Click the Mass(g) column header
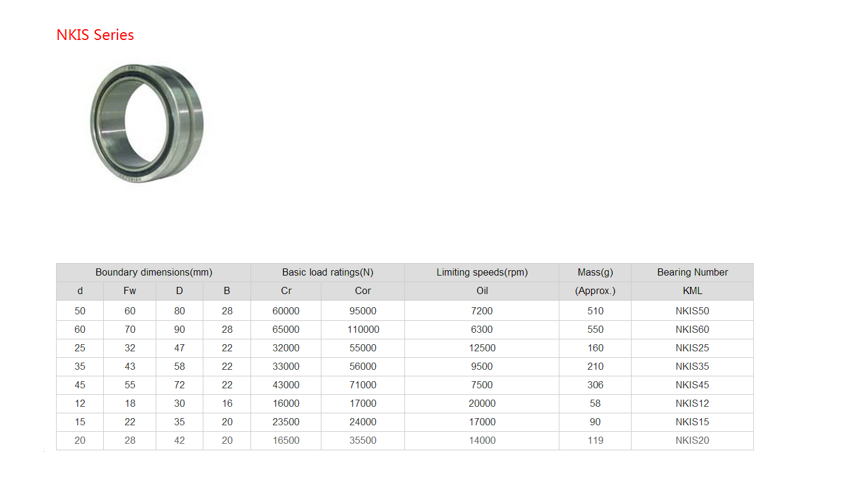 pos(595,273)
